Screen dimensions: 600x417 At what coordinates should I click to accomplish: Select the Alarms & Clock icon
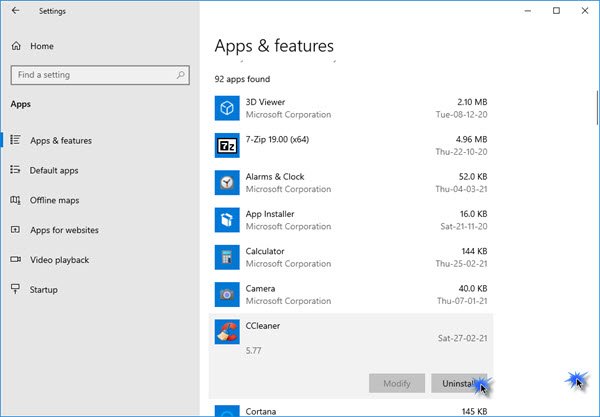(227, 182)
